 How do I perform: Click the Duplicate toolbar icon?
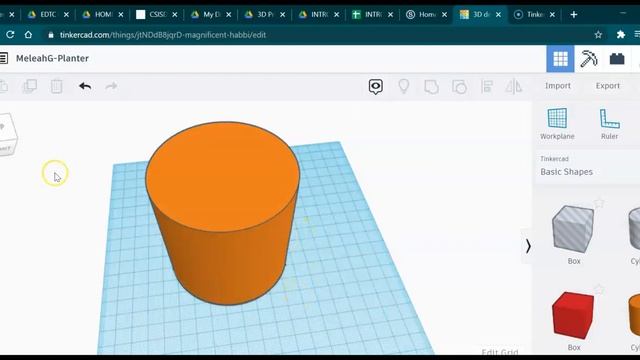tap(30, 86)
